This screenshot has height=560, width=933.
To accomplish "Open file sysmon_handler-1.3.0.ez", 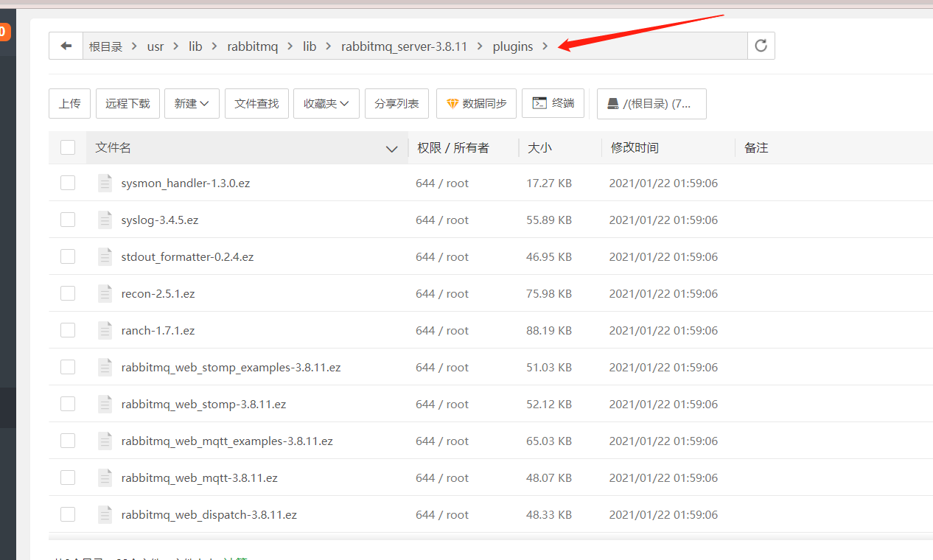I will pos(186,183).
